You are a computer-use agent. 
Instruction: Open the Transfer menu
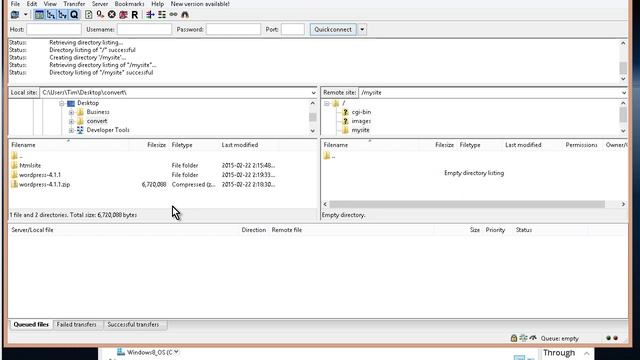point(74,4)
